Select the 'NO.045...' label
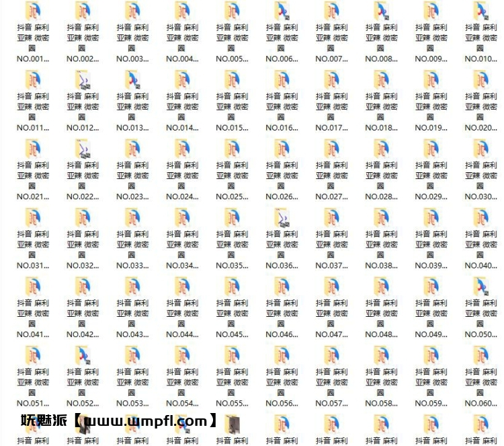The image size is (504, 446). (x=232, y=334)
